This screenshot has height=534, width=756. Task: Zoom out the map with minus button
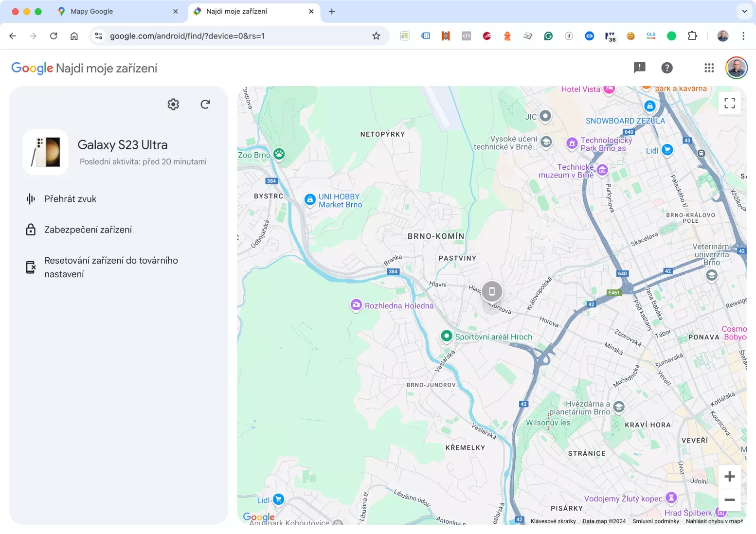click(x=729, y=499)
